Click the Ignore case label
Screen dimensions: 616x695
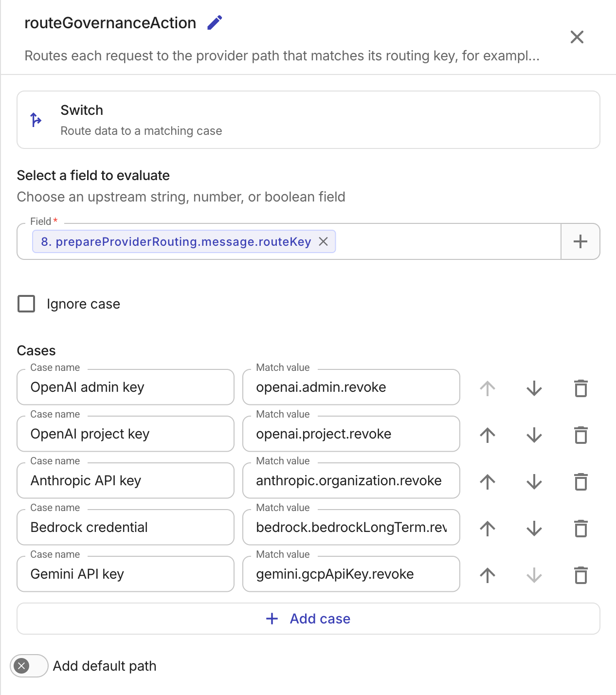coord(83,304)
